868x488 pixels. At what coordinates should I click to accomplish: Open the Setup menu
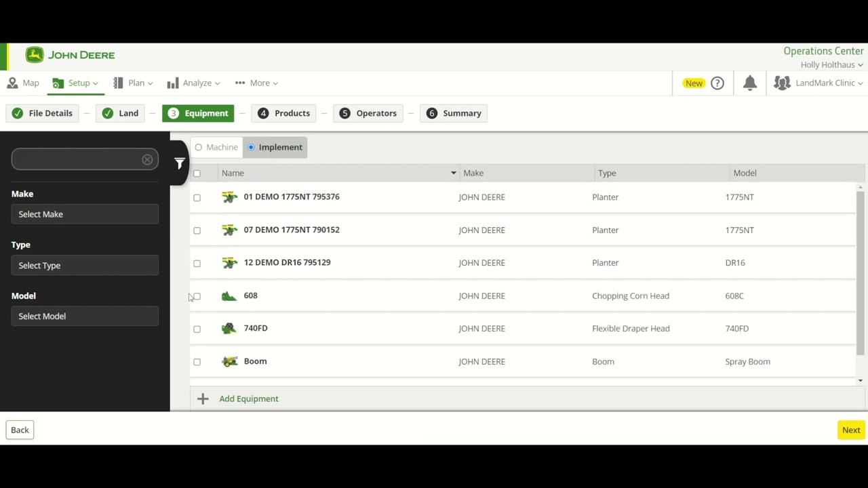pyautogui.click(x=75, y=83)
